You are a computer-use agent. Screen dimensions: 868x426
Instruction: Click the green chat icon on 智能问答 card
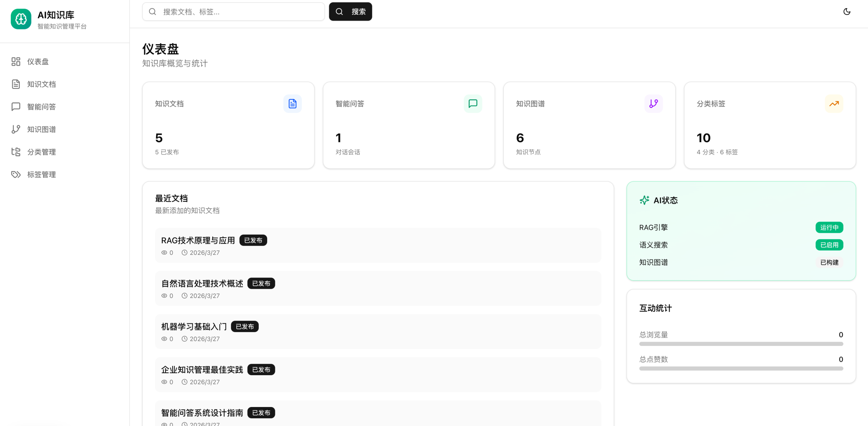coord(473,104)
